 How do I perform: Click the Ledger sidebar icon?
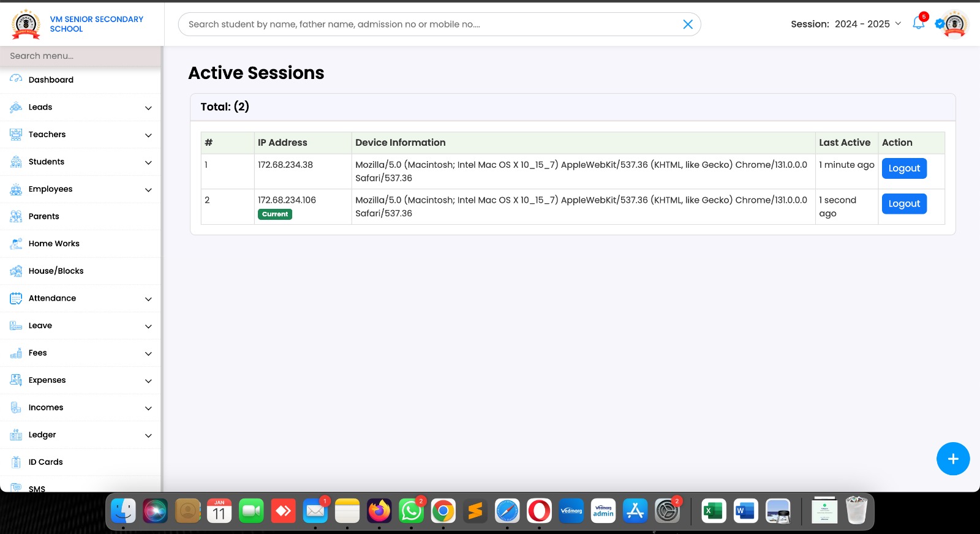click(x=16, y=435)
